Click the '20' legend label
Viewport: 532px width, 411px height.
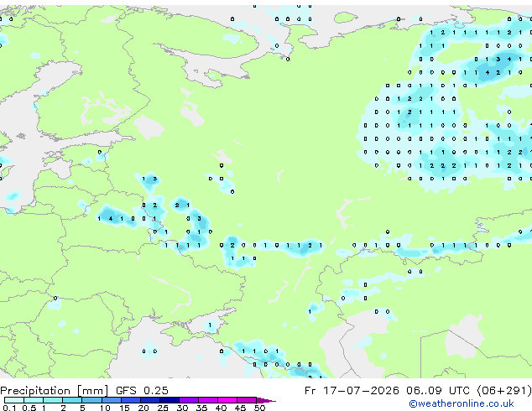pos(143,408)
